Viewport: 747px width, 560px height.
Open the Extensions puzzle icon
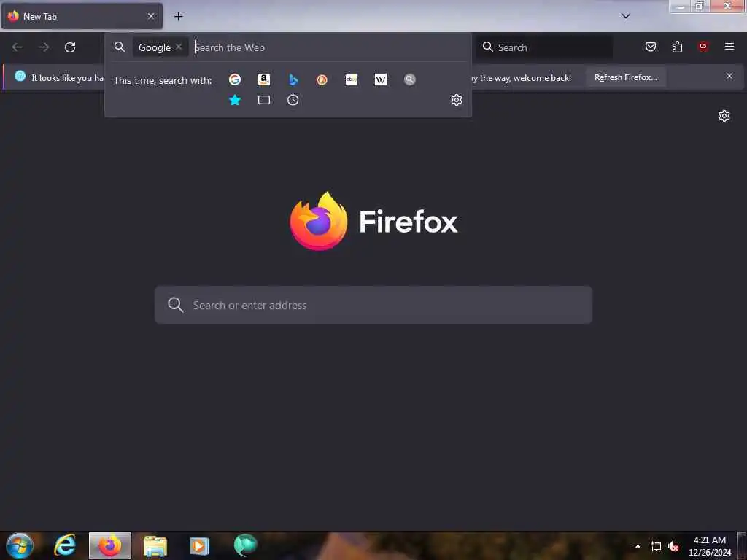[x=677, y=47]
